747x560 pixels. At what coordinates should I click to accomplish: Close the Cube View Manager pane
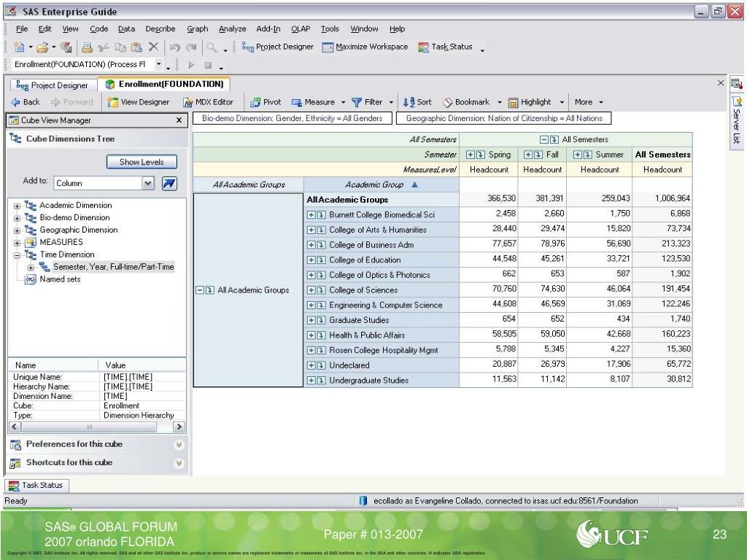(179, 120)
